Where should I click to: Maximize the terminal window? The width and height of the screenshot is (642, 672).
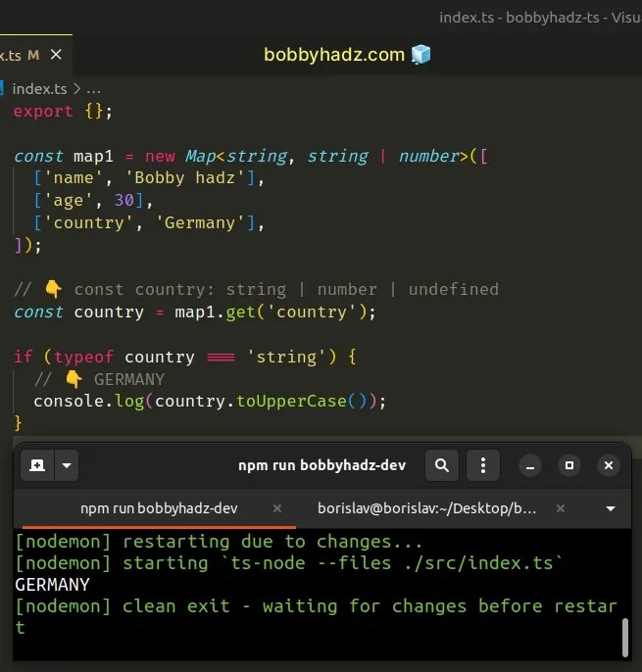569,465
